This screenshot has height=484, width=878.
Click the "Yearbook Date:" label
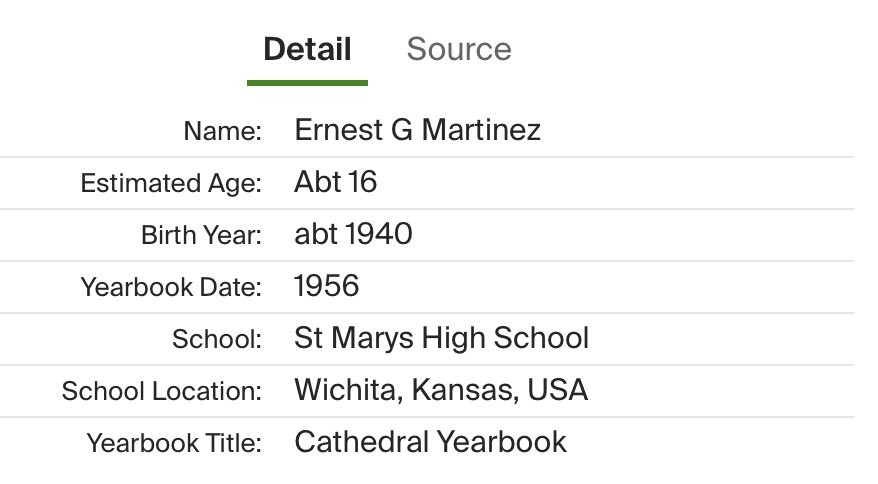[x=170, y=287]
